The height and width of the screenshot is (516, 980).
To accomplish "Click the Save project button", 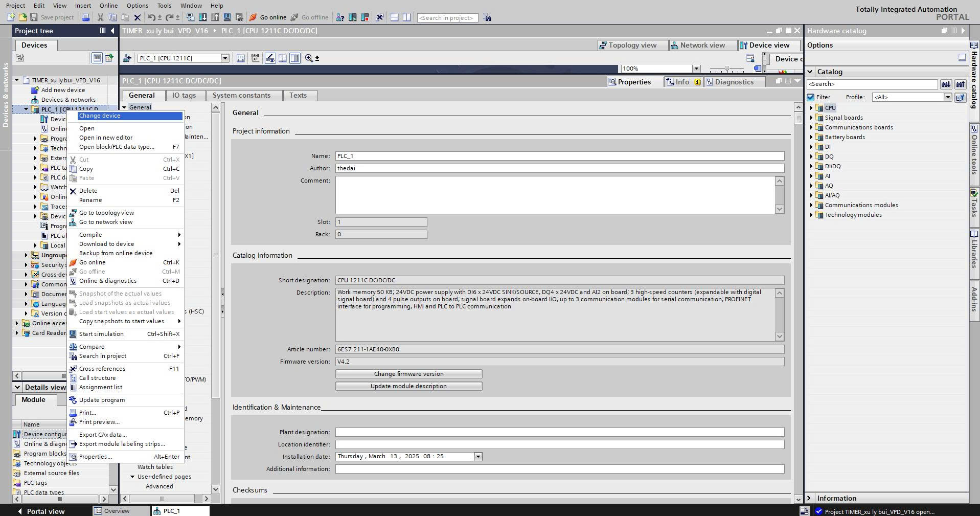I will pos(52,17).
